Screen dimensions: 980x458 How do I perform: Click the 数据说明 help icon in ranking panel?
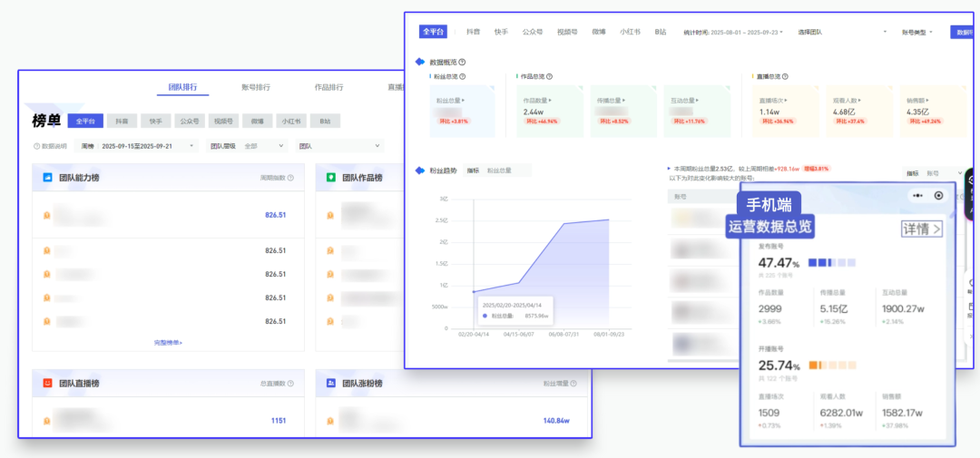[37, 146]
